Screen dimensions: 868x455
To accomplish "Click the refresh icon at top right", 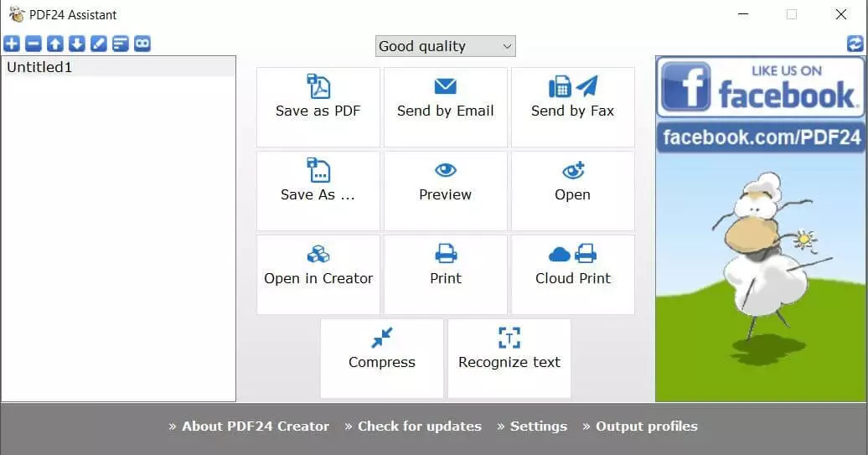I will (855, 44).
